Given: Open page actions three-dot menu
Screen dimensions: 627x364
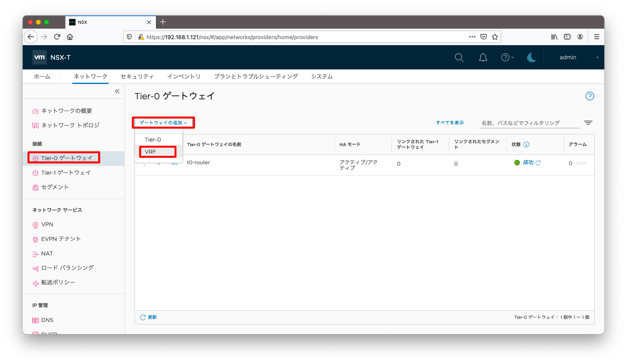Looking at the screenshot, I should (x=472, y=37).
